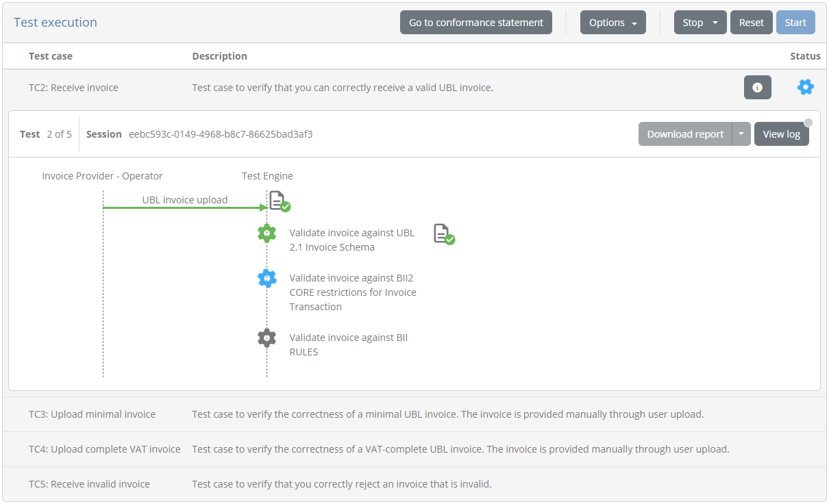Click the grey gear for BII RULES validation
The image size is (829, 504).
267,338
